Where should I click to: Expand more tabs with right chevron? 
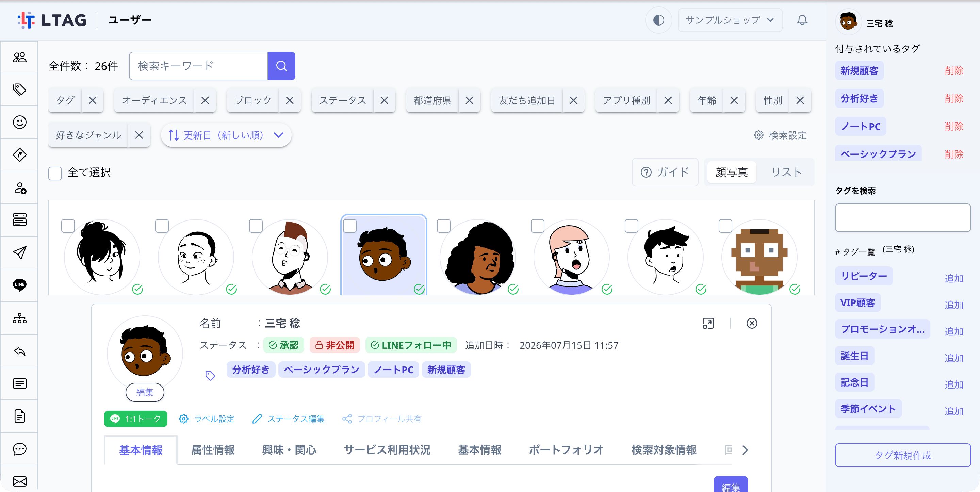745,450
